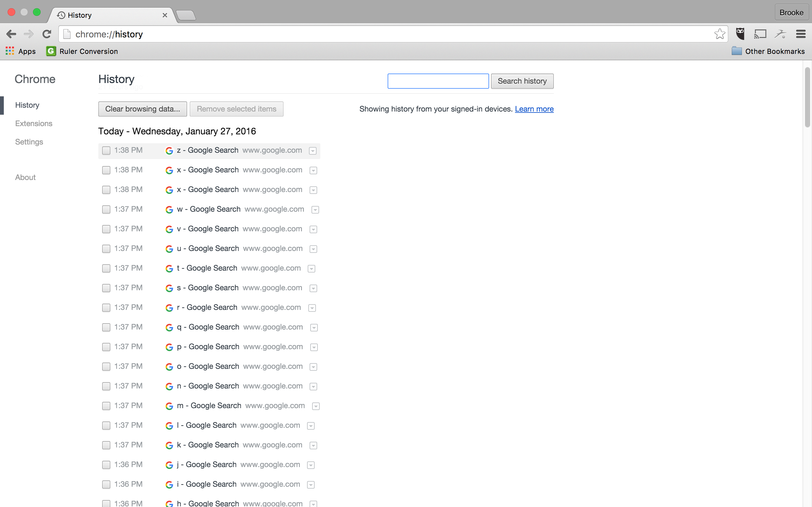Tick the 'm - Google Search' checkbox
812x507 pixels.
(x=106, y=406)
